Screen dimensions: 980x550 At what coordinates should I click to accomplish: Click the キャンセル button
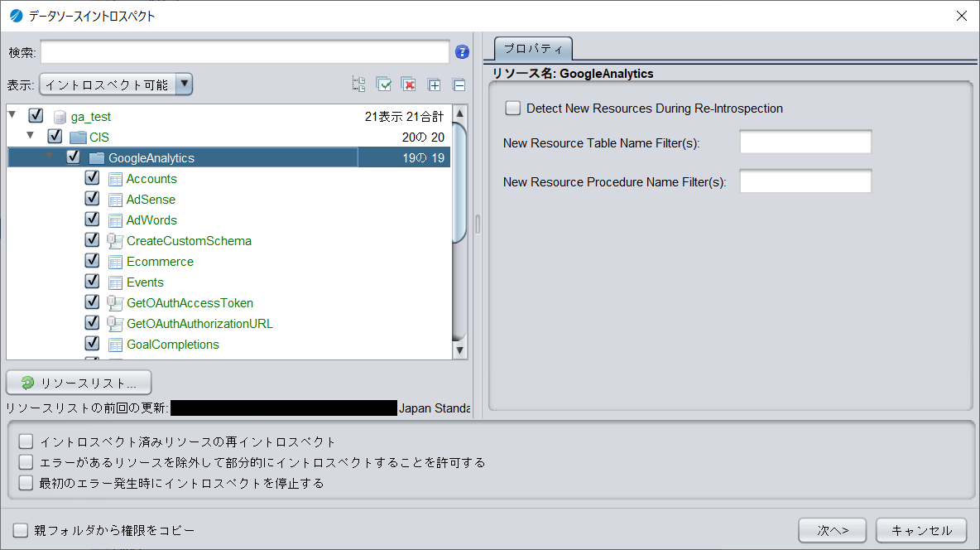921,531
